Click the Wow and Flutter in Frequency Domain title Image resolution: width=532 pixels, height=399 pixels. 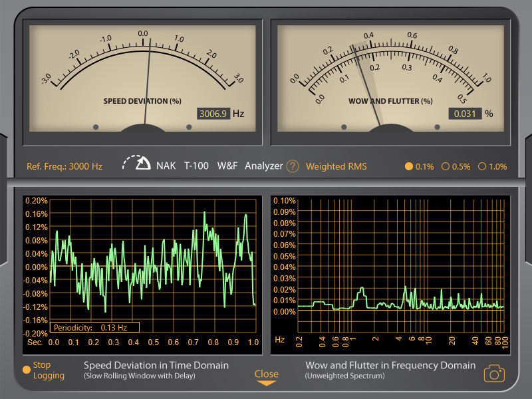point(390,365)
